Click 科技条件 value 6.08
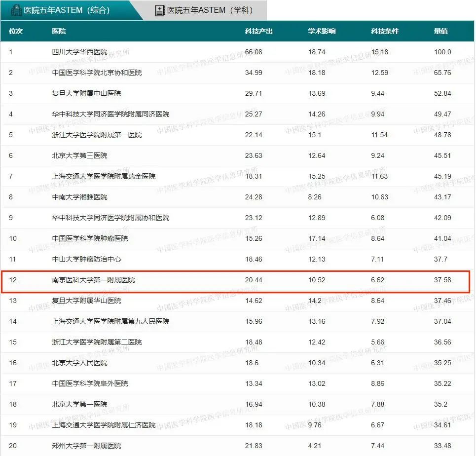The height and width of the screenshot is (456, 476). pyautogui.click(x=378, y=218)
